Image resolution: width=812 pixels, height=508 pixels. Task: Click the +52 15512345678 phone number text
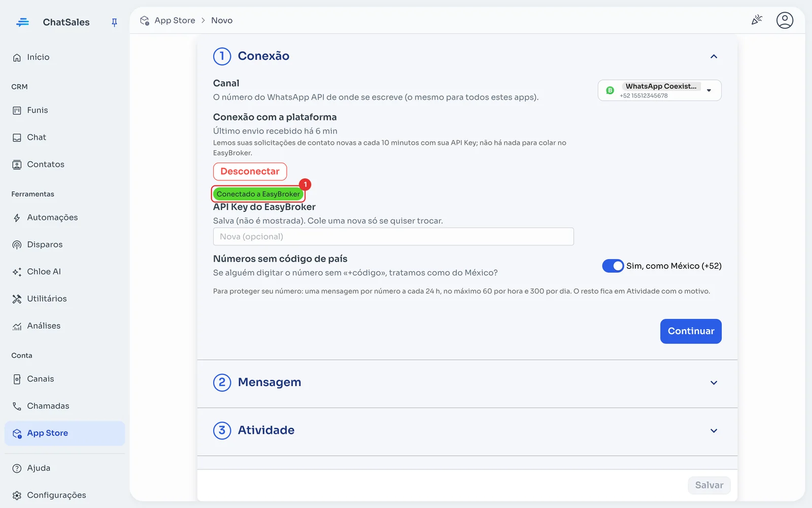pyautogui.click(x=644, y=96)
